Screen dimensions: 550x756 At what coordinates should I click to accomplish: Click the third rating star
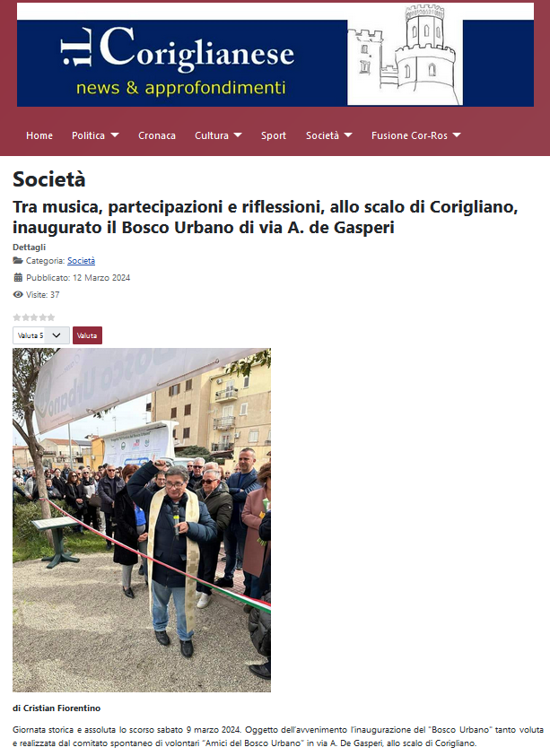click(34, 317)
